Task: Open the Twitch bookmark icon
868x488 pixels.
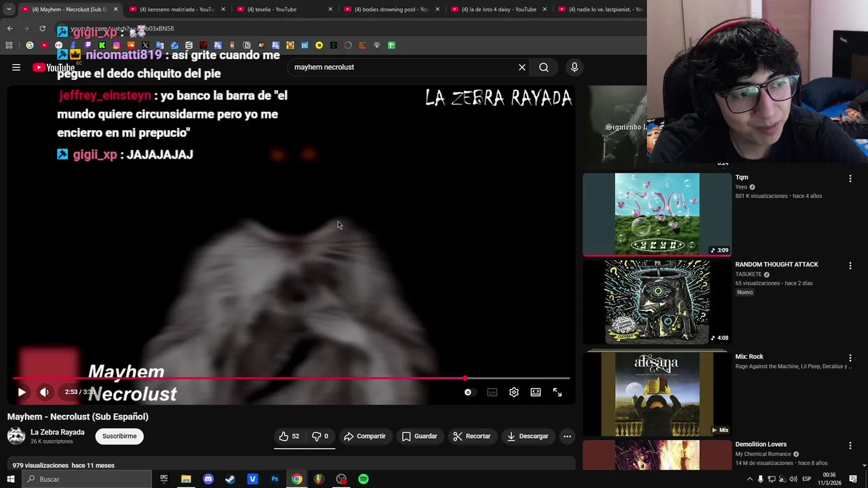Action: 87,45
